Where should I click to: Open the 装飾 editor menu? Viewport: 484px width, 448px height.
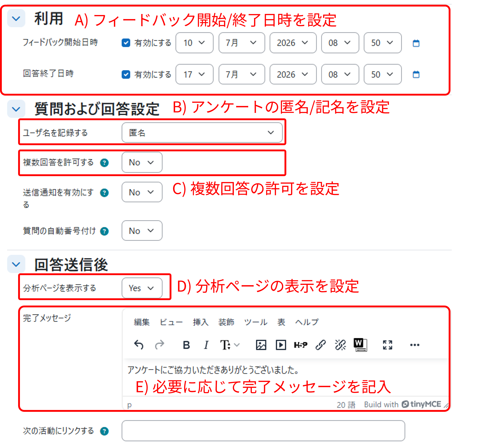[x=226, y=322]
